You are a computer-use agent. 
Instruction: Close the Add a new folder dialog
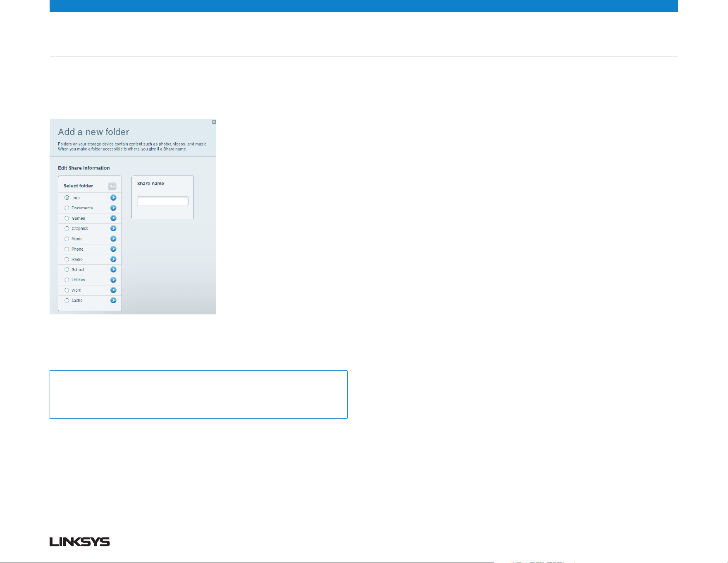coord(214,122)
